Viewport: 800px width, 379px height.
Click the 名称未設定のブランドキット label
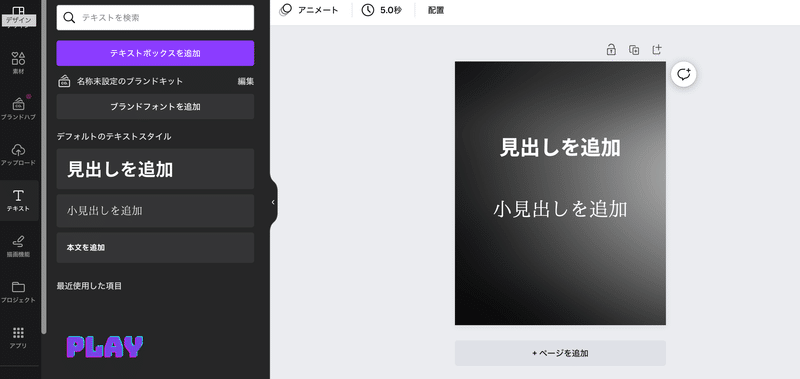click(130, 81)
